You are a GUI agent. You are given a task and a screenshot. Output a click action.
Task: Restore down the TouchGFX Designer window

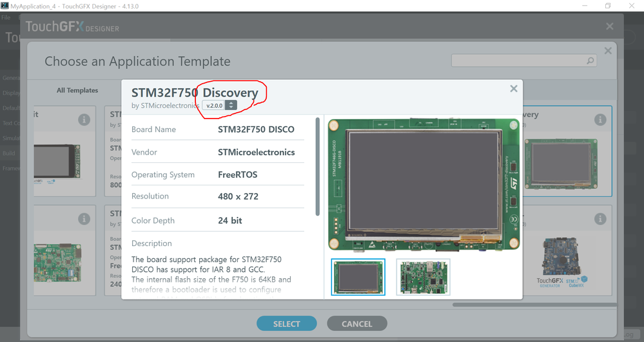(x=608, y=6)
